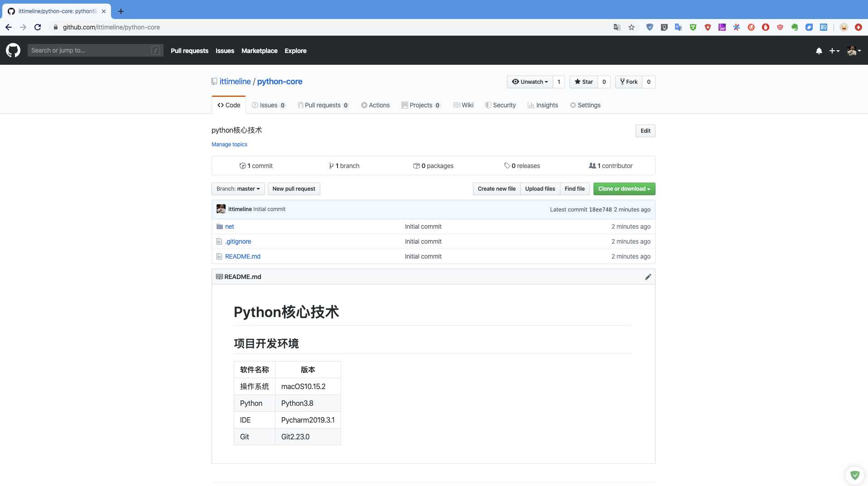868x486 pixels.
Task: Open the .gitignore file link
Action: click(x=238, y=241)
